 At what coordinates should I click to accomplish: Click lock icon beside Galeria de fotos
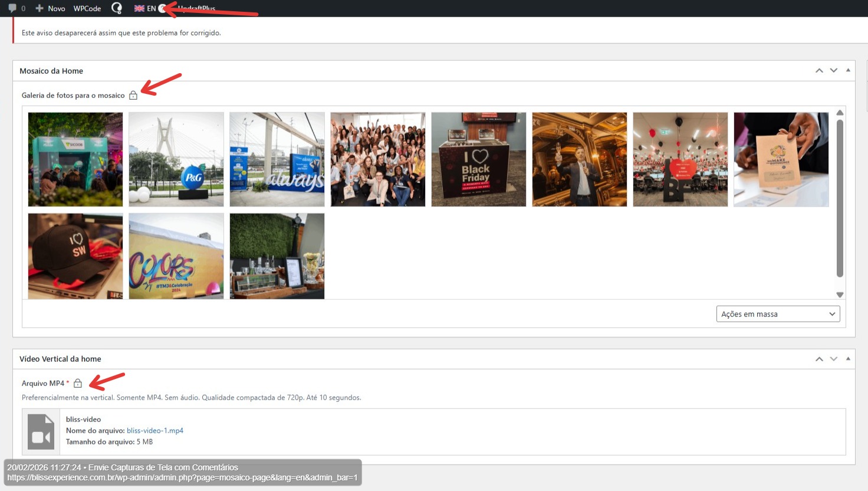(133, 95)
